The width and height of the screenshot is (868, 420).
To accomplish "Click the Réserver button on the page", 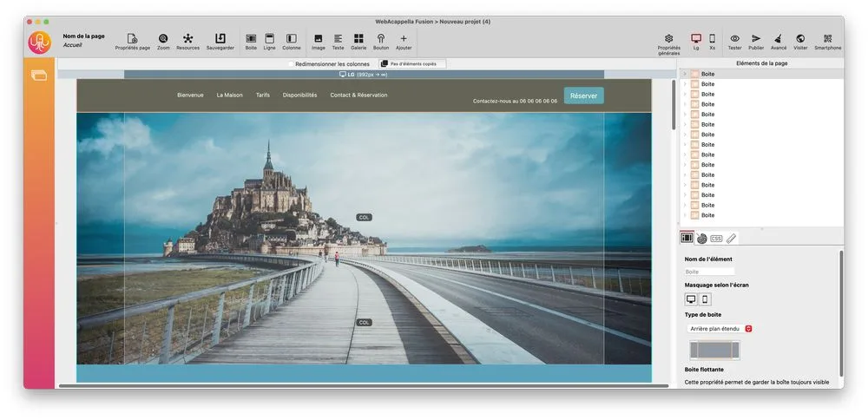I will [x=583, y=95].
